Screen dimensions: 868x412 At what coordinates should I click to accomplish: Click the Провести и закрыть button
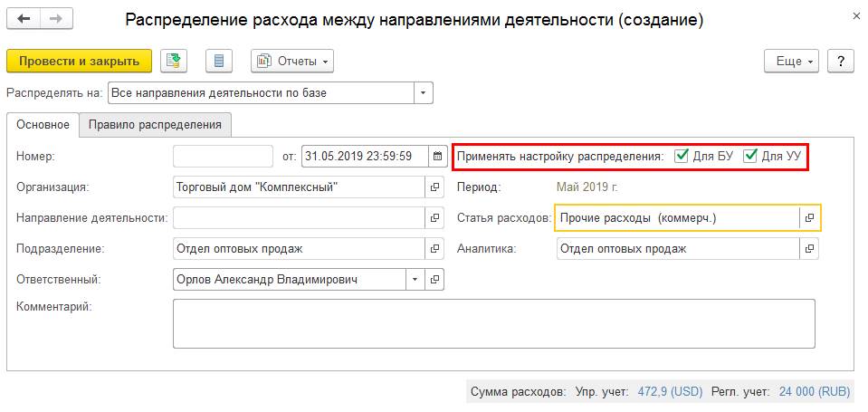tap(79, 61)
